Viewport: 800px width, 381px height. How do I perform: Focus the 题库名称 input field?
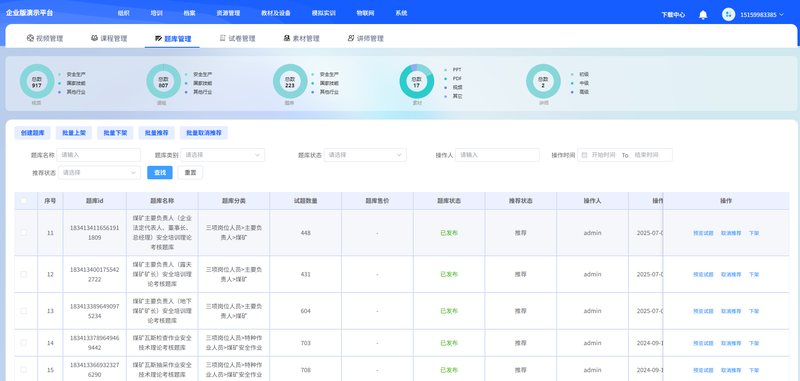pos(99,155)
